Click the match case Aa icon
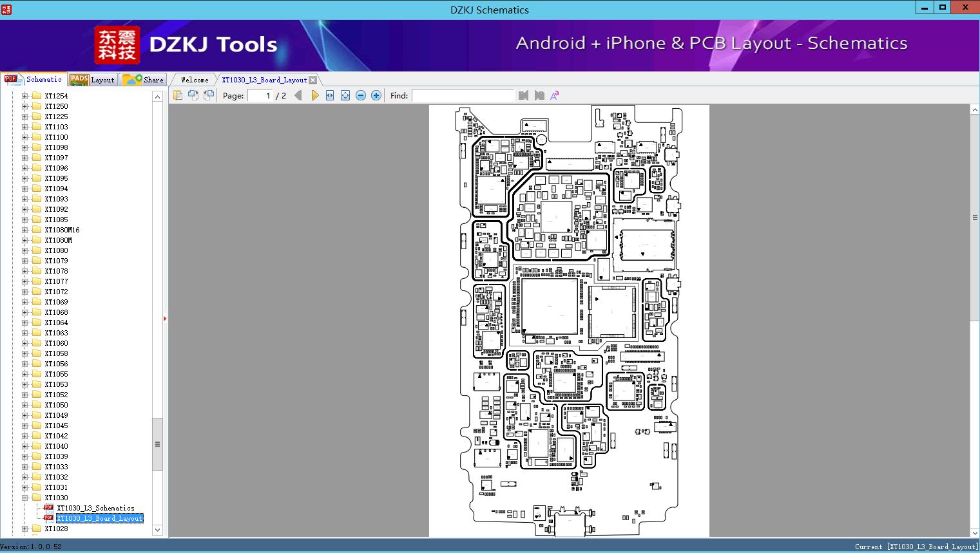980x553 pixels. (555, 95)
